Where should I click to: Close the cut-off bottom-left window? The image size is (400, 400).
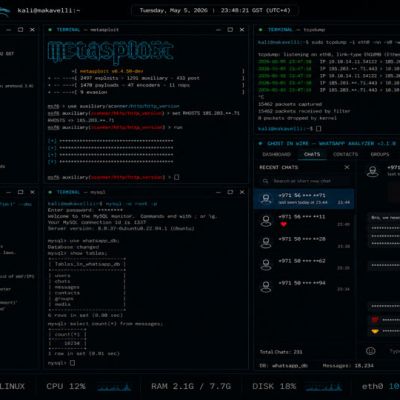(x=32, y=192)
